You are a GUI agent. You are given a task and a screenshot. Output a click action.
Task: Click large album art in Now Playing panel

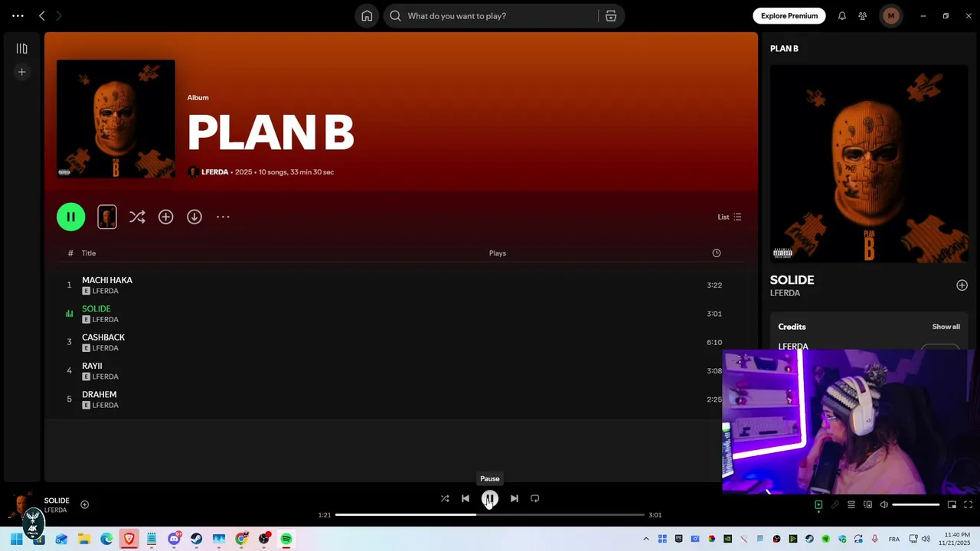click(x=869, y=164)
